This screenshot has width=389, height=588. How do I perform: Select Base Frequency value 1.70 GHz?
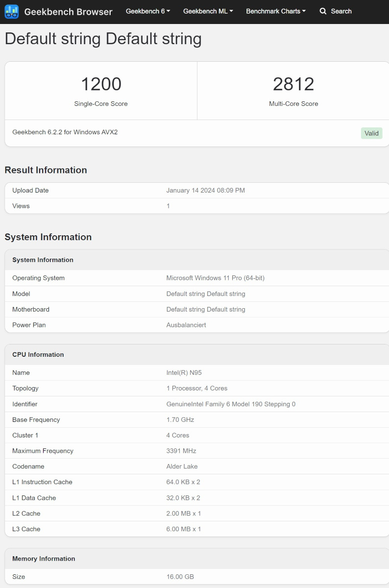pos(180,420)
